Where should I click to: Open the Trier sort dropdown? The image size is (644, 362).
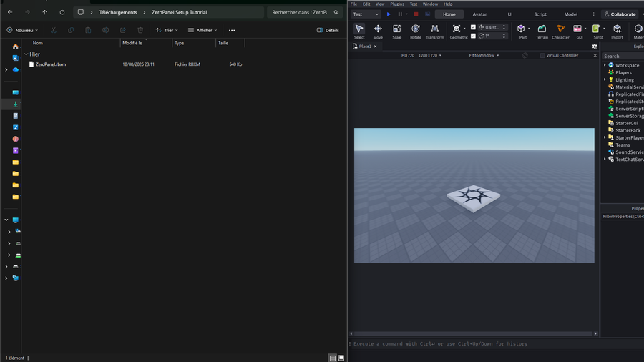point(167,30)
